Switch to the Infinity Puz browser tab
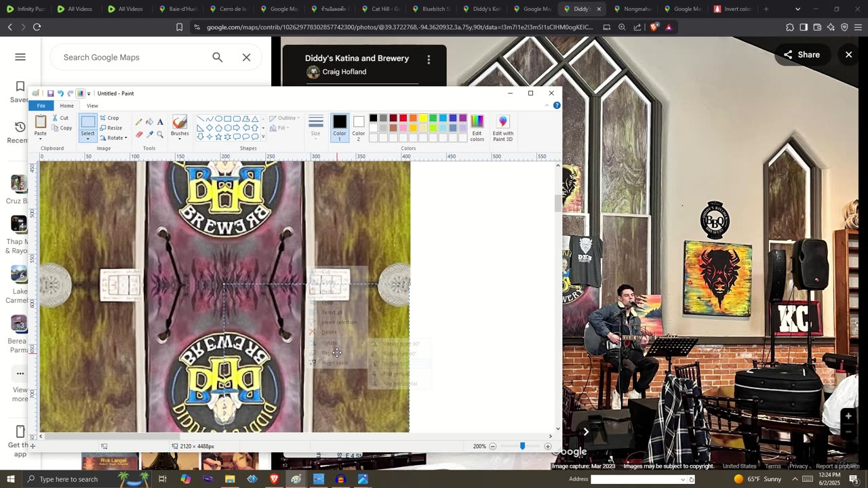Screen dimensions: 868x488 (x=26, y=9)
